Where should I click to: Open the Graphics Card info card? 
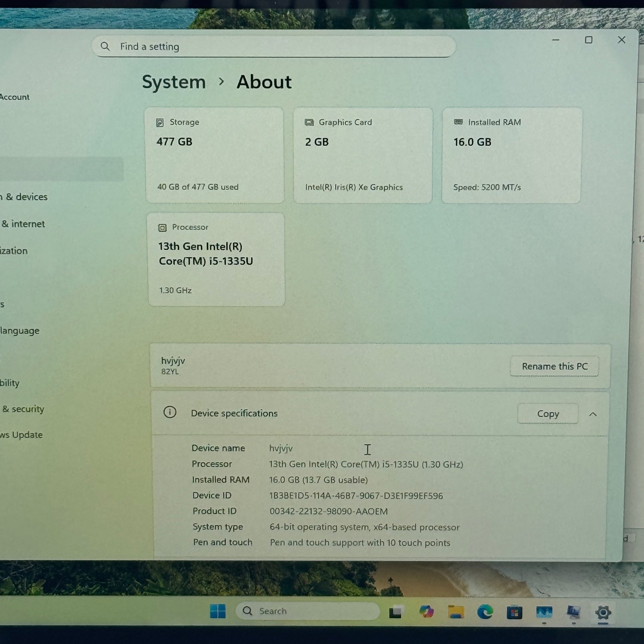click(x=363, y=155)
